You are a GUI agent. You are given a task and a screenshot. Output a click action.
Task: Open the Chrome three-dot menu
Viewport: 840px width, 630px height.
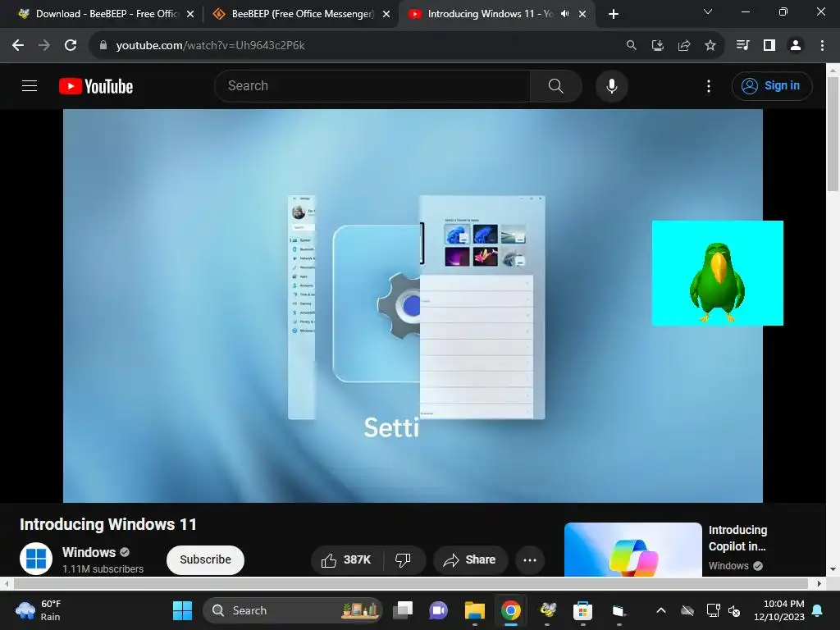point(822,46)
